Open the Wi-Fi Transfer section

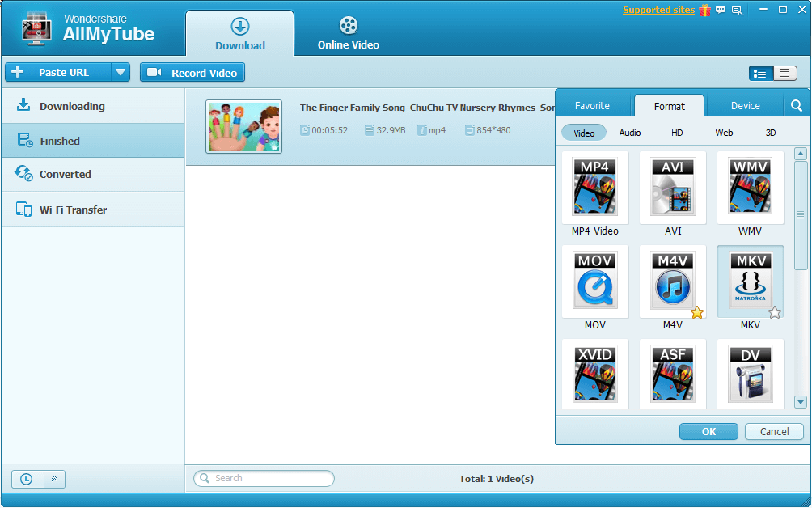coord(93,210)
